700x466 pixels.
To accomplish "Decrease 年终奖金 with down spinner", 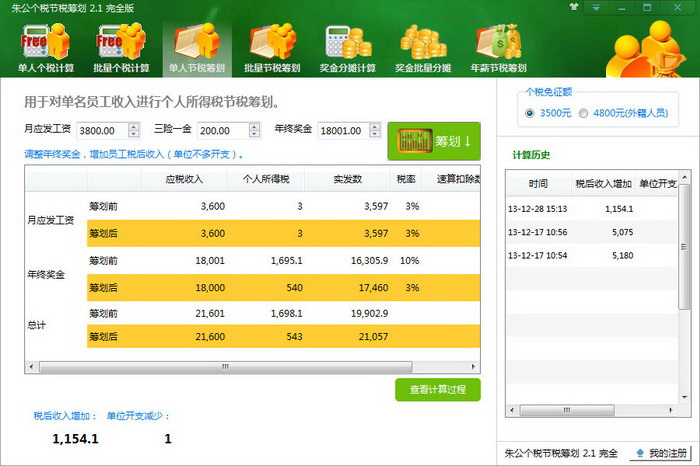I will [375, 134].
